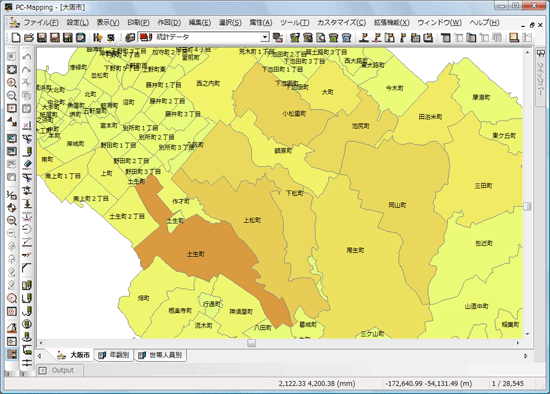Open the 統計データ layer dropdown arrow
This screenshot has height=394, width=550.
click(x=265, y=37)
